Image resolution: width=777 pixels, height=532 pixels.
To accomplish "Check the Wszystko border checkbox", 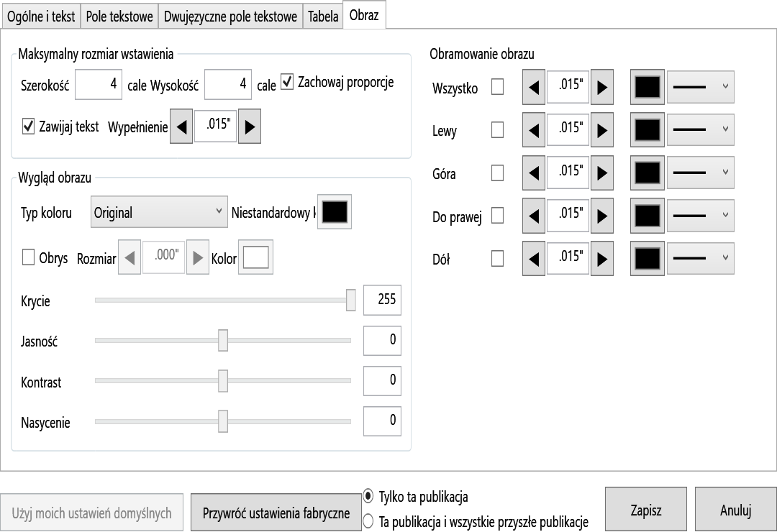I will pyautogui.click(x=498, y=87).
